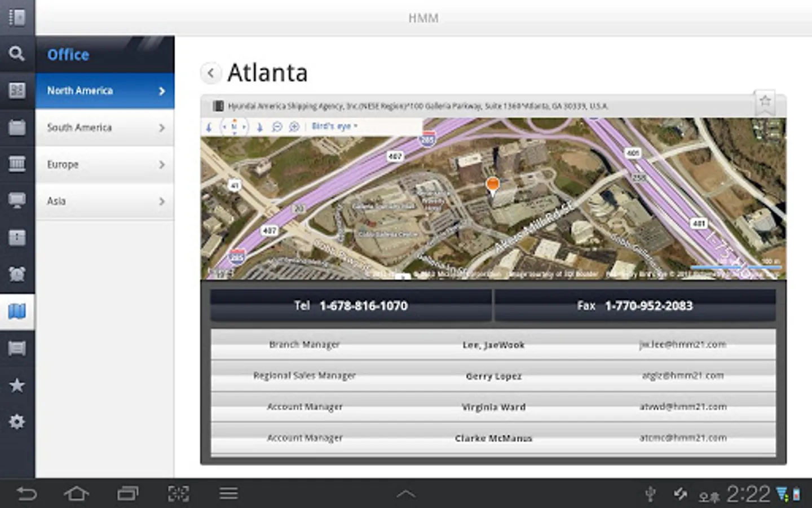Open the Europe region
The height and width of the screenshot is (508, 812).
pyautogui.click(x=105, y=164)
